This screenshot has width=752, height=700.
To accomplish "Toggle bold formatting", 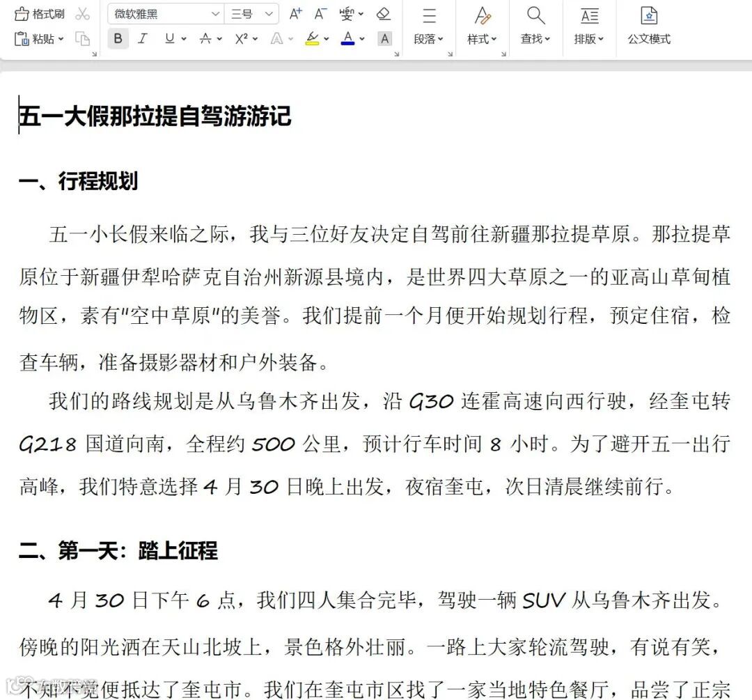I will tap(118, 38).
